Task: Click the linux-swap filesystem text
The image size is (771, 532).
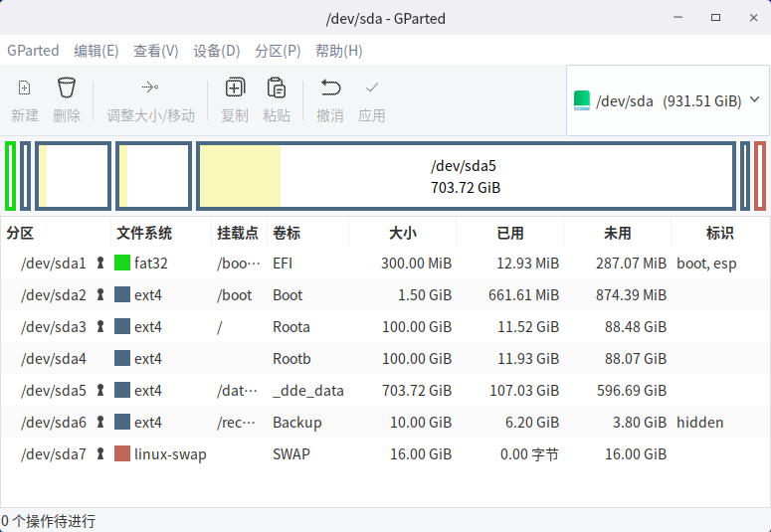Action: pyautogui.click(x=170, y=453)
